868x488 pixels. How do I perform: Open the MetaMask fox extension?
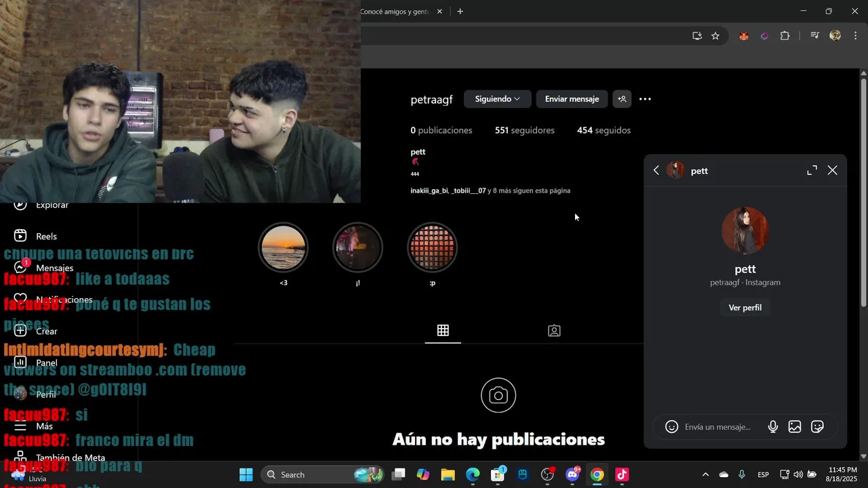click(x=744, y=36)
